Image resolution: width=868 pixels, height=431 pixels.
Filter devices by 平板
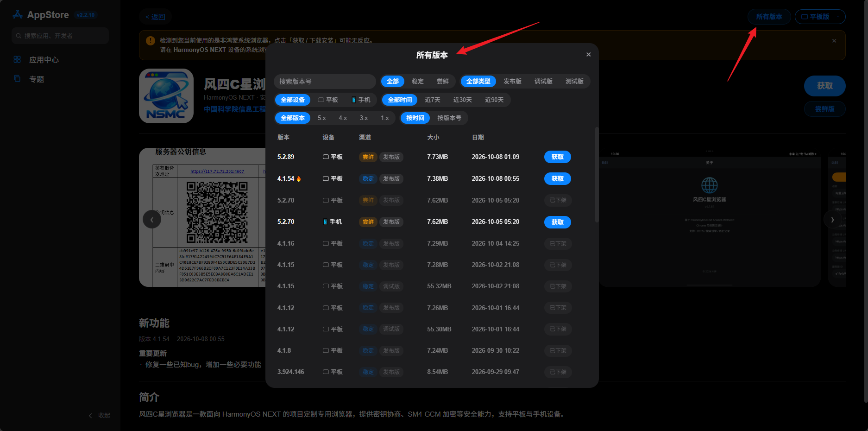point(328,100)
